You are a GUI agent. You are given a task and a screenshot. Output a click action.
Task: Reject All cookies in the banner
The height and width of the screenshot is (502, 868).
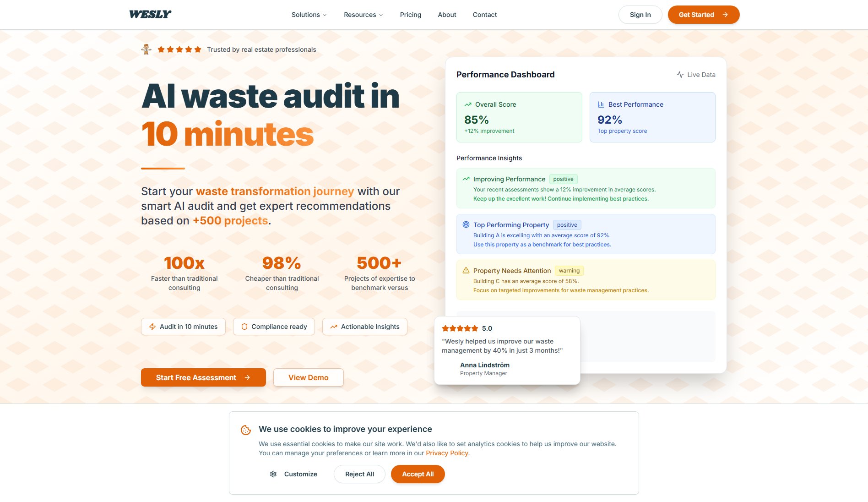point(359,474)
